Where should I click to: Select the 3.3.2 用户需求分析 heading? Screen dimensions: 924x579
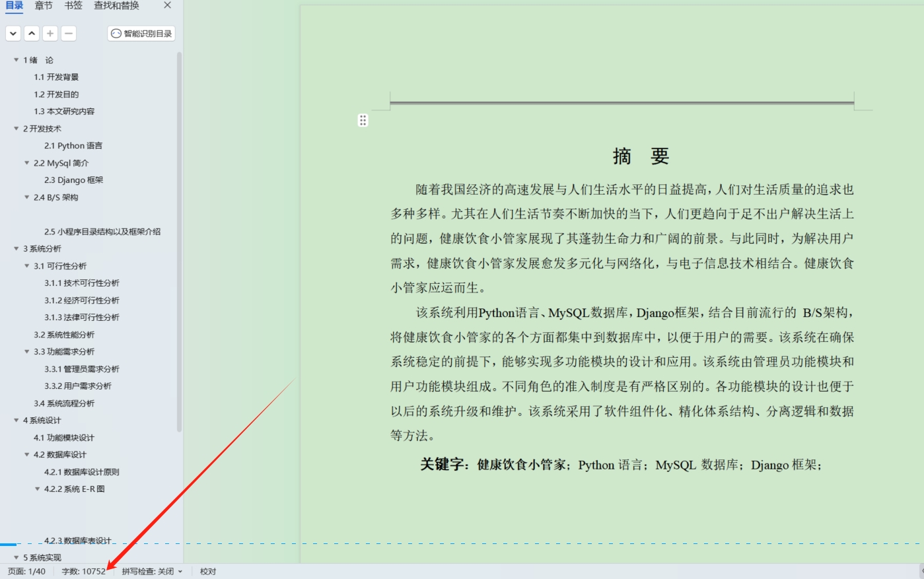click(78, 386)
